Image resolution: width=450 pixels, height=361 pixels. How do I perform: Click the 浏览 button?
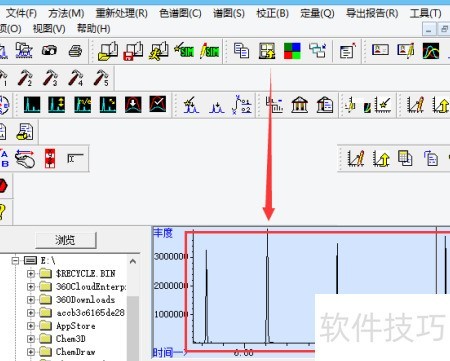(x=66, y=240)
